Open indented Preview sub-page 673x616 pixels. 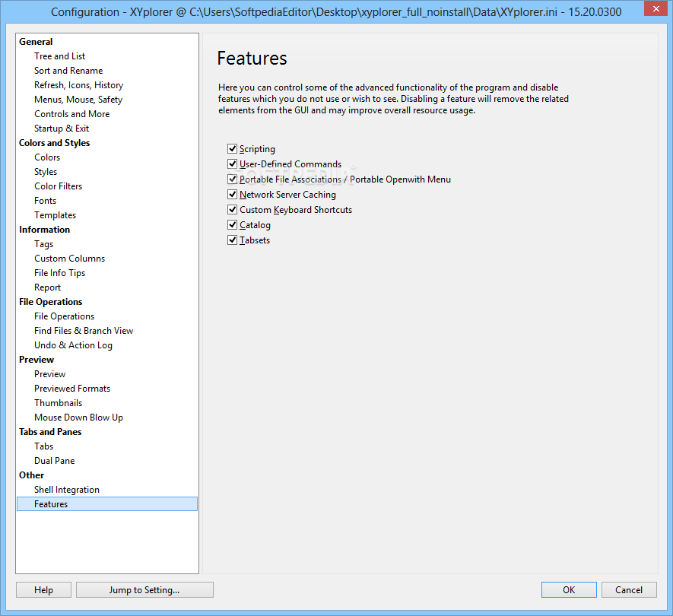point(49,374)
